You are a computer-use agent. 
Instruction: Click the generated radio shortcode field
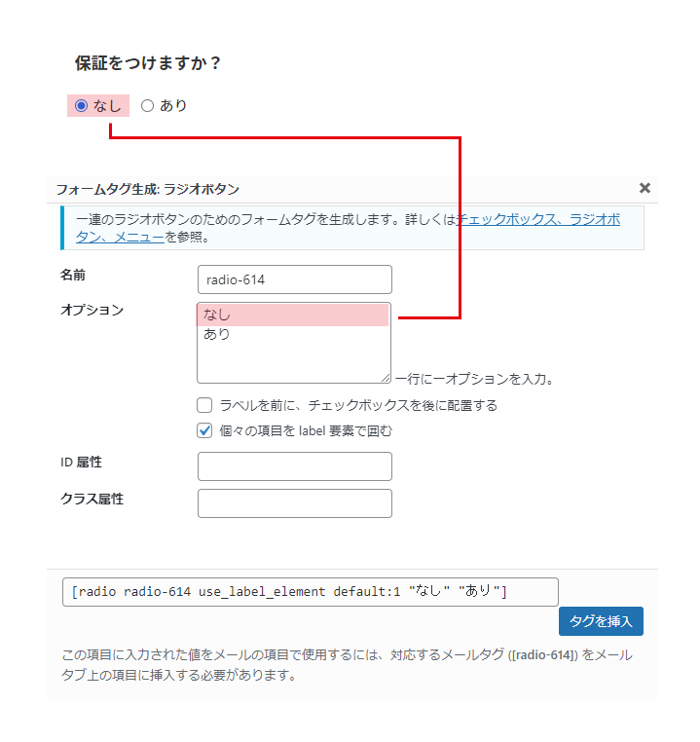(310, 592)
